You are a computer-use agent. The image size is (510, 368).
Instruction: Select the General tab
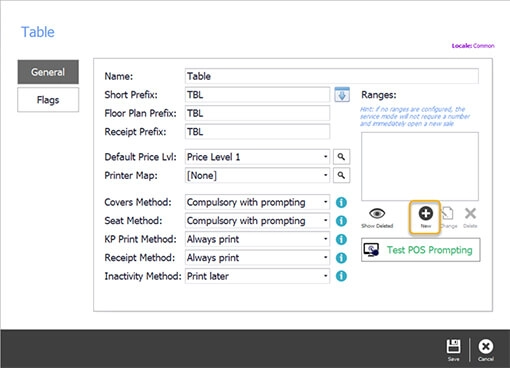click(48, 72)
